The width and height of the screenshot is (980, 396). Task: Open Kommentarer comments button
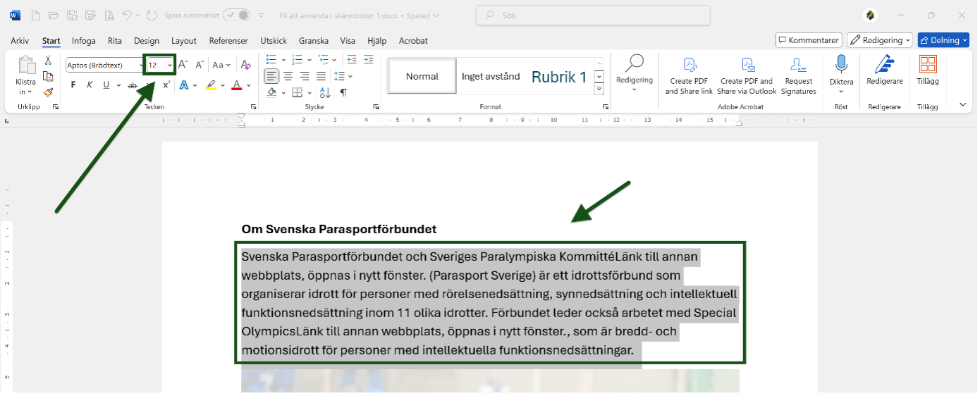coord(809,40)
